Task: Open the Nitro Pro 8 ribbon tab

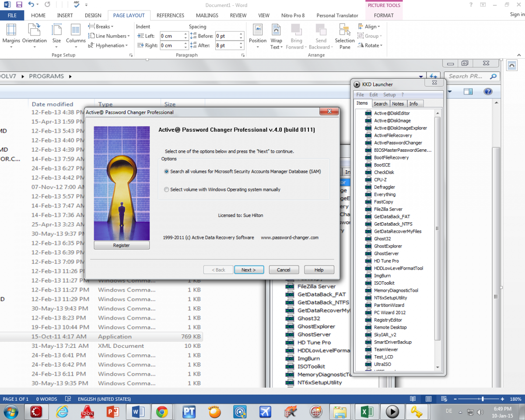Action: click(293, 15)
